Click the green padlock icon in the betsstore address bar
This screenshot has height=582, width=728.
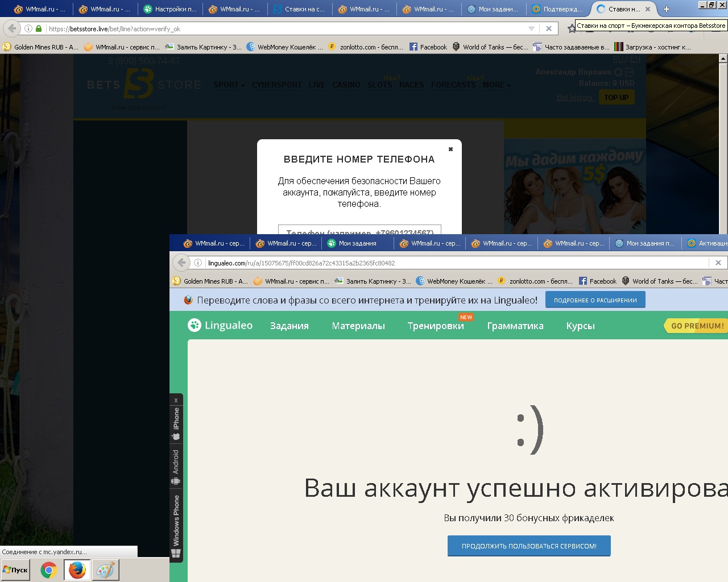pyautogui.click(x=39, y=28)
